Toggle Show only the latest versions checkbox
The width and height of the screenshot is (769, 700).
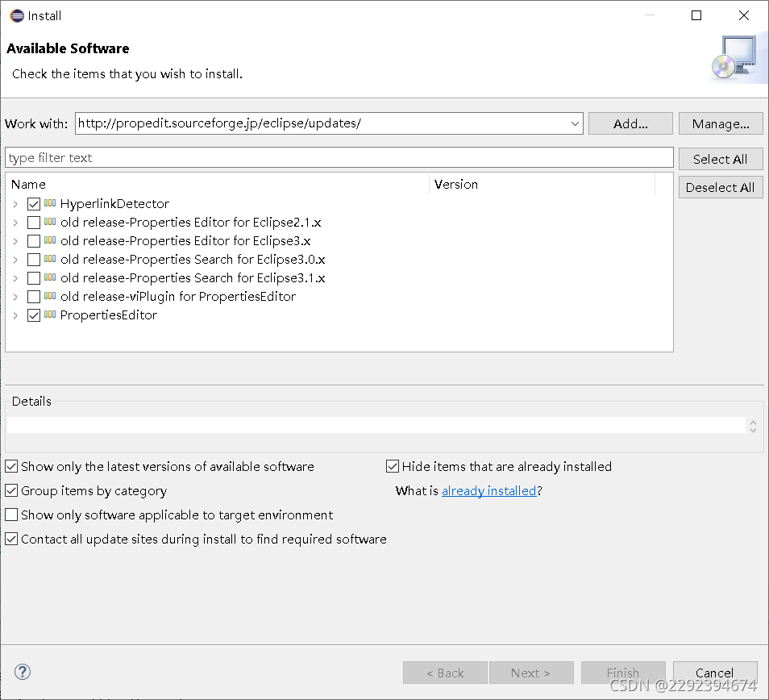(x=11, y=466)
